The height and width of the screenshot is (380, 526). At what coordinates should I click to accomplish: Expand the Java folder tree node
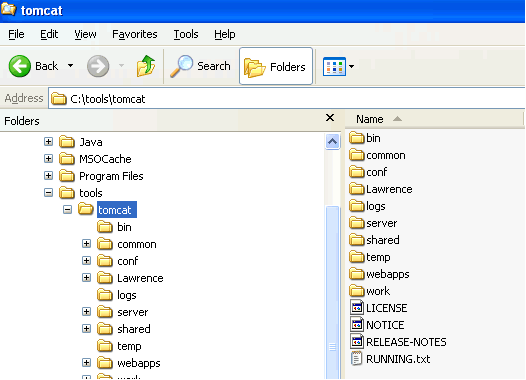coord(49,142)
